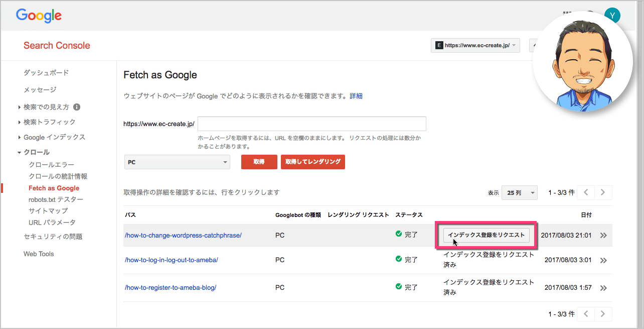The image size is (644, 329).
Task: Click the パス column header
Action: pos(130,215)
